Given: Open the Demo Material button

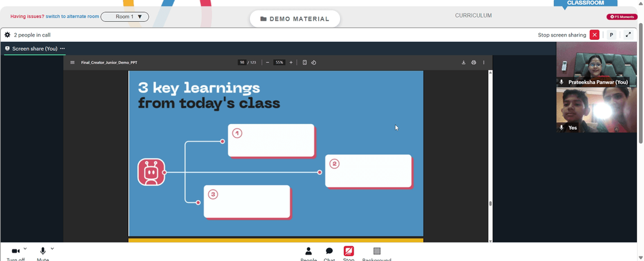Looking at the screenshot, I should 295,19.
